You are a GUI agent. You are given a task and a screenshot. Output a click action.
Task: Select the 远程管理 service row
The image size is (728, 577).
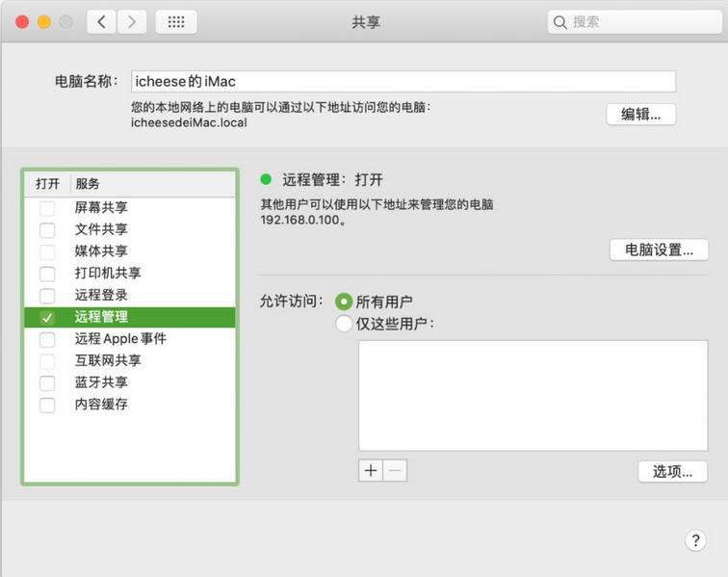pyautogui.click(x=130, y=317)
